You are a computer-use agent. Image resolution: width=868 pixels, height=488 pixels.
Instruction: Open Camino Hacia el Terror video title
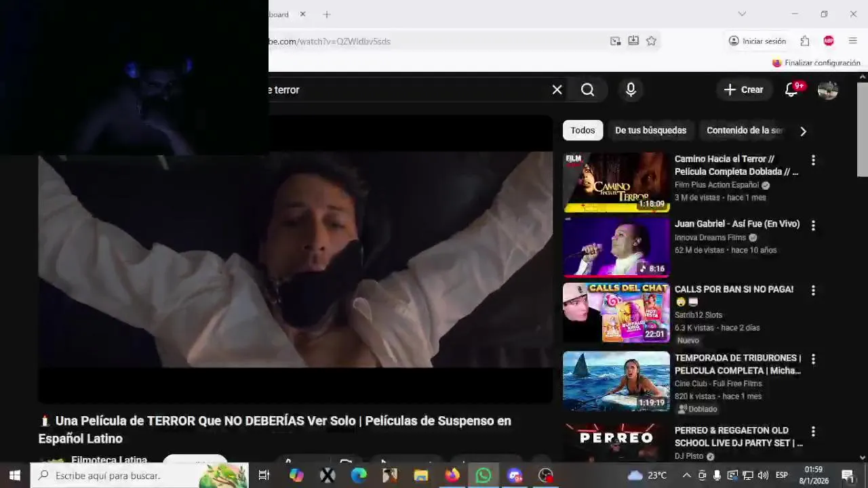click(x=736, y=165)
